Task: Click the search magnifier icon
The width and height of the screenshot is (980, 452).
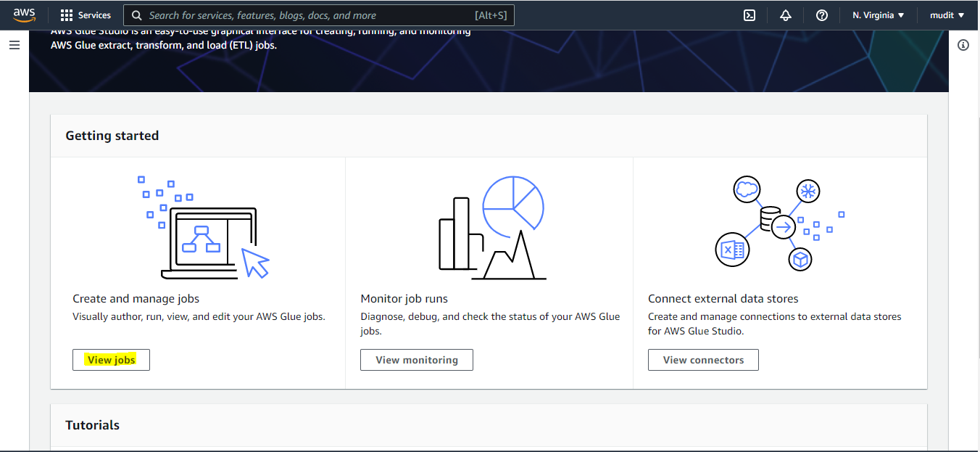Action: 136,15
